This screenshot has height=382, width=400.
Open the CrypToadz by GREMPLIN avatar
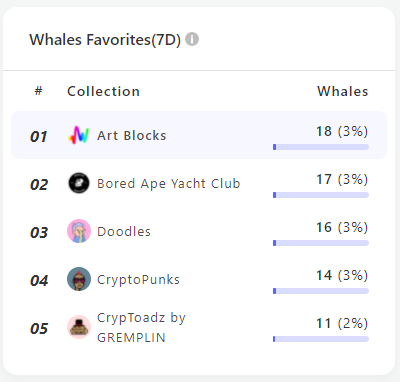(x=79, y=327)
